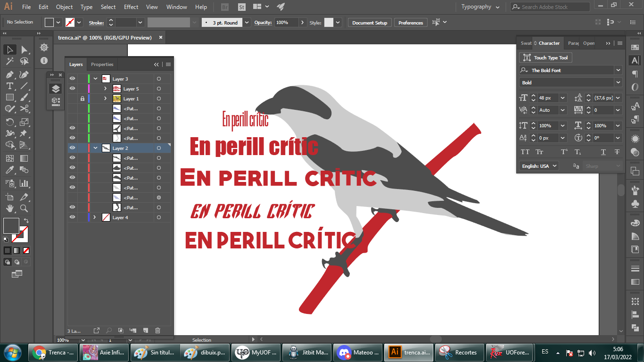
Task: Select the Curvature tool
Action: (25, 74)
